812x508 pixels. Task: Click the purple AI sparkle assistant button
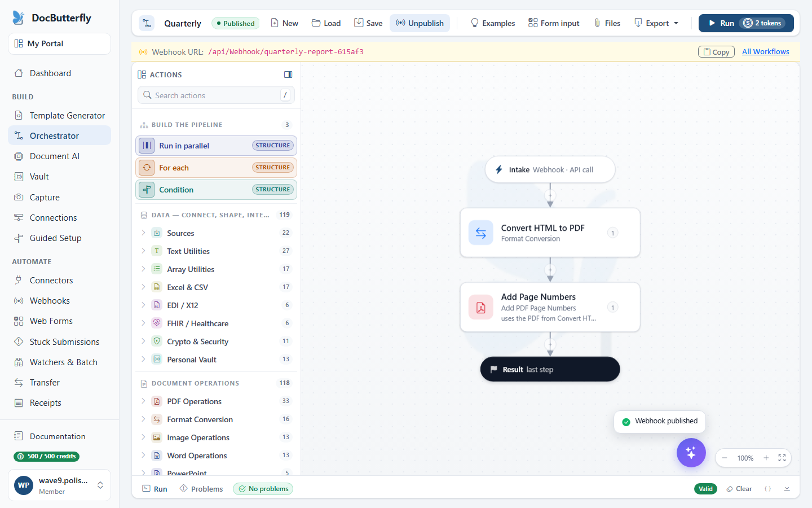click(691, 453)
